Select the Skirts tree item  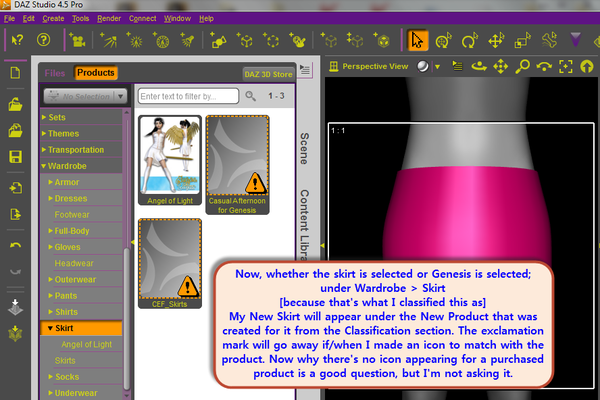pos(65,361)
